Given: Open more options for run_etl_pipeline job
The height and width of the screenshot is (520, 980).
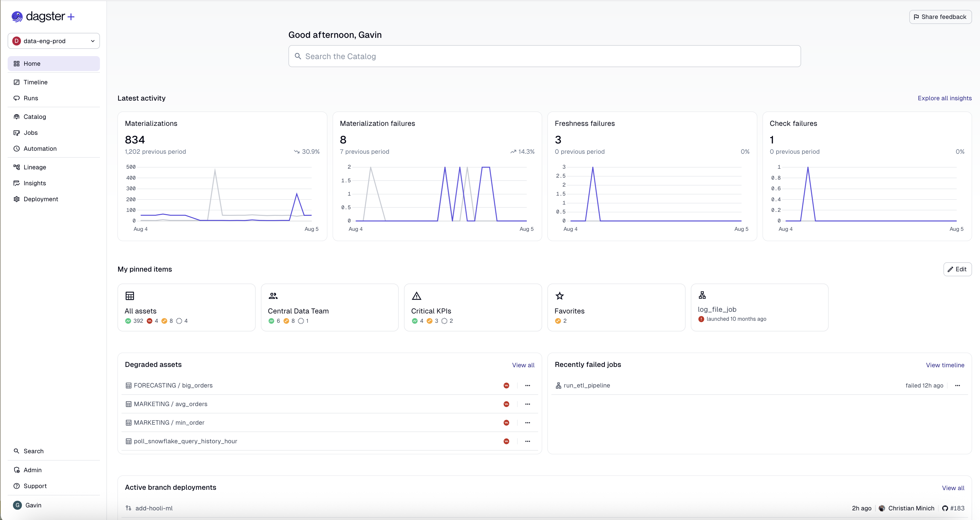Looking at the screenshot, I should pos(957,385).
